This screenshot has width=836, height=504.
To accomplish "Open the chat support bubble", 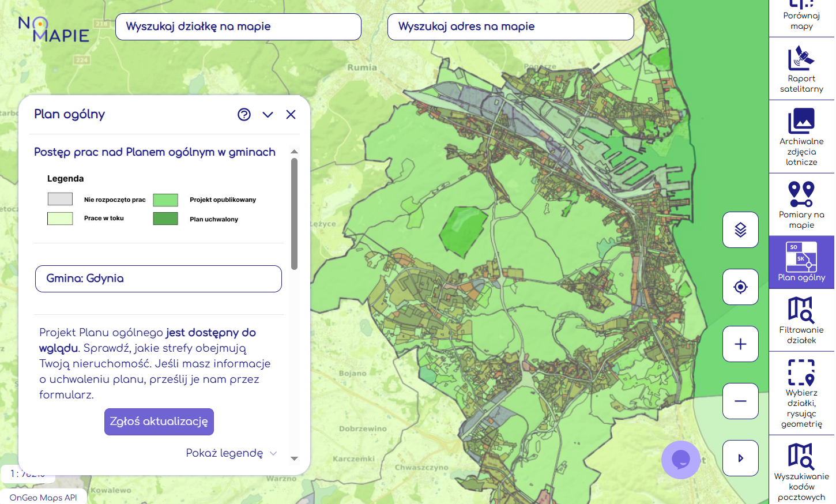I will click(x=680, y=460).
